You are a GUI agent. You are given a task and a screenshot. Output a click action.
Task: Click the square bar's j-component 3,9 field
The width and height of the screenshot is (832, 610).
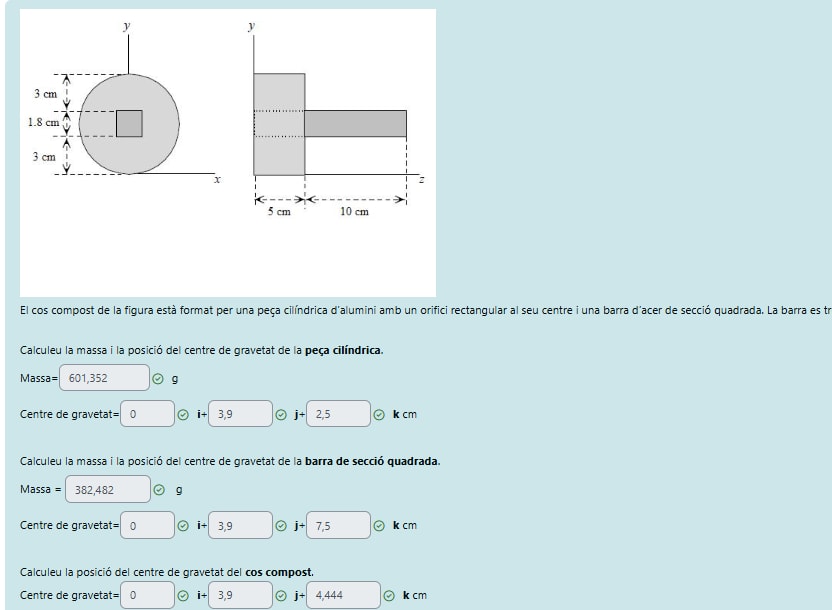pos(240,525)
